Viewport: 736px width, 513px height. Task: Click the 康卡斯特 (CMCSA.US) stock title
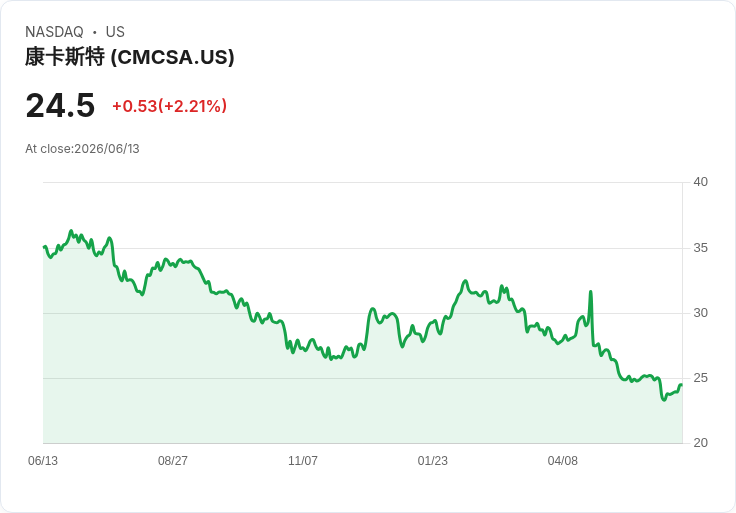click(130, 57)
